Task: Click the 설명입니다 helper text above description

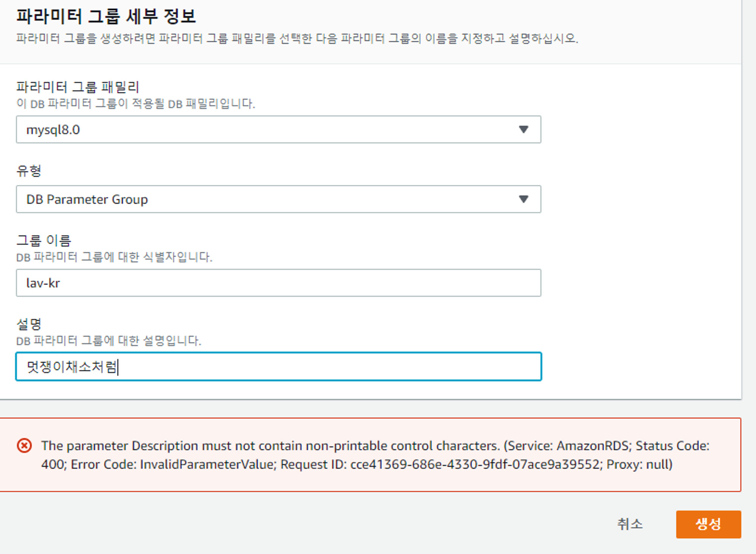Action: (x=108, y=341)
